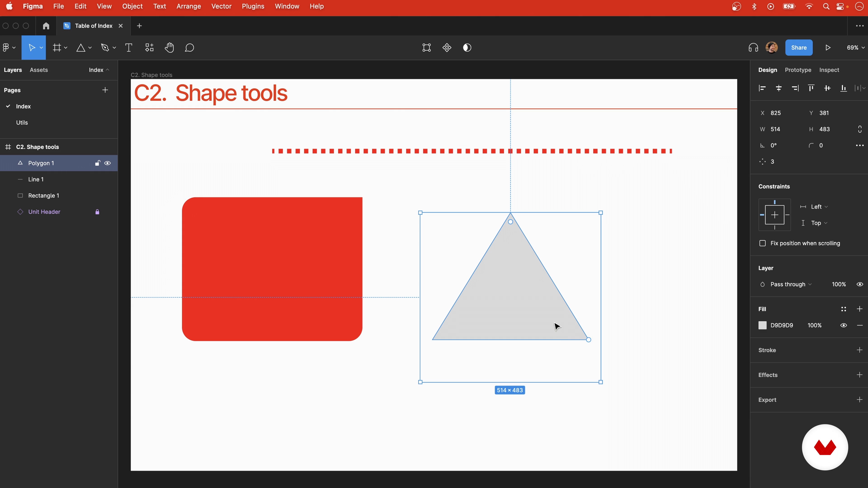Select the Rectangle 1 layer
This screenshot has width=868, height=488.
click(x=59, y=196)
